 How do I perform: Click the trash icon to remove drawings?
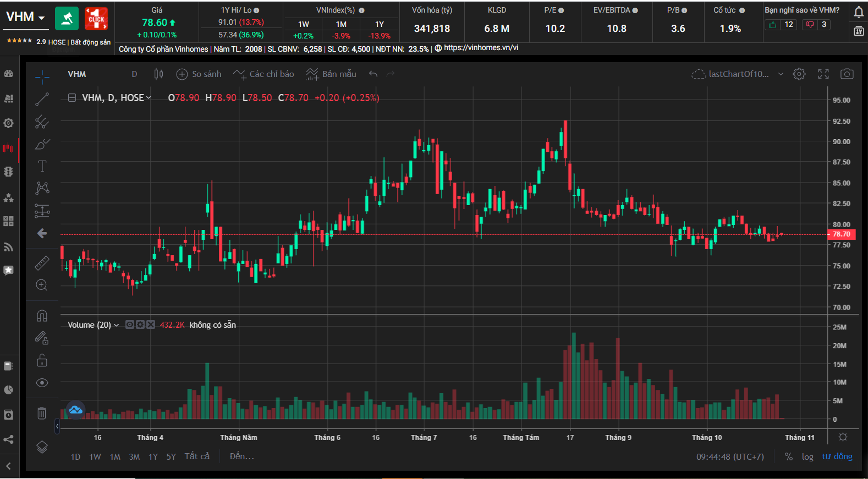coord(42,413)
